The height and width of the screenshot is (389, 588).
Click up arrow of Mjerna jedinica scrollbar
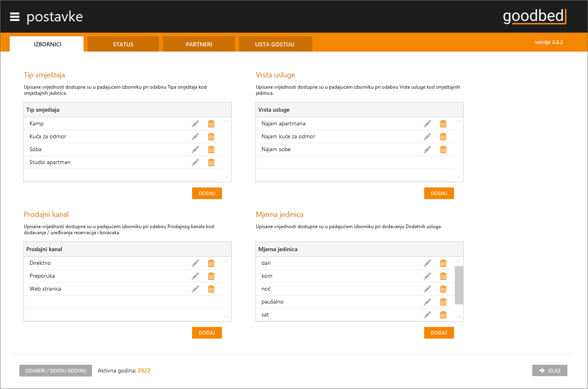point(459,261)
